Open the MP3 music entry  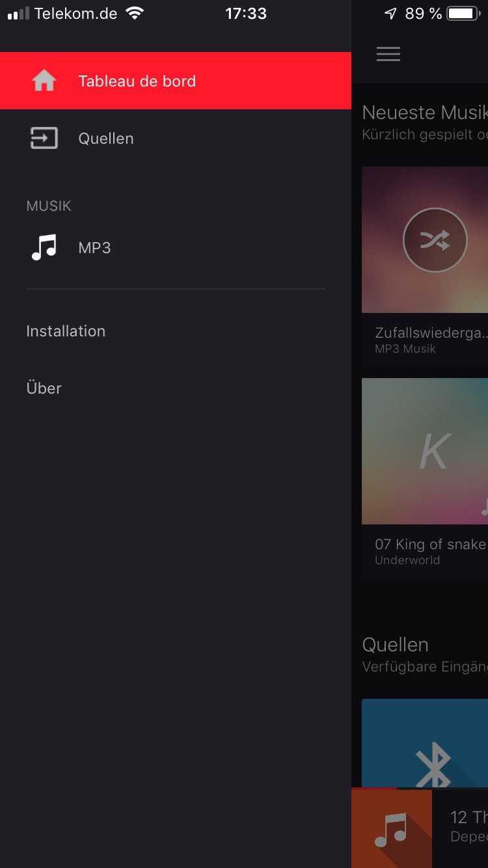point(176,247)
